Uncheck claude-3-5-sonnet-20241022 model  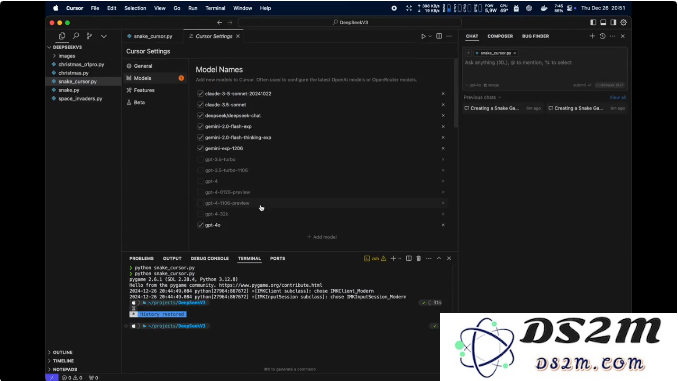[200, 94]
